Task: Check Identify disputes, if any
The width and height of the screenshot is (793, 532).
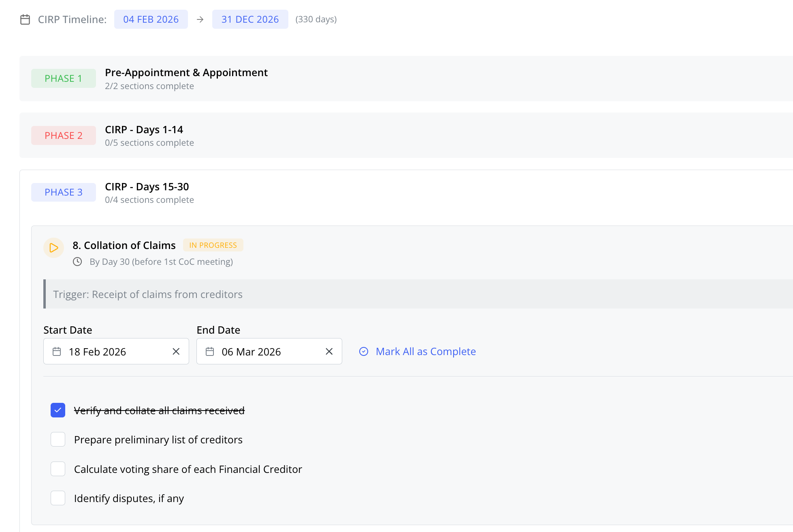Action: click(58, 498)
